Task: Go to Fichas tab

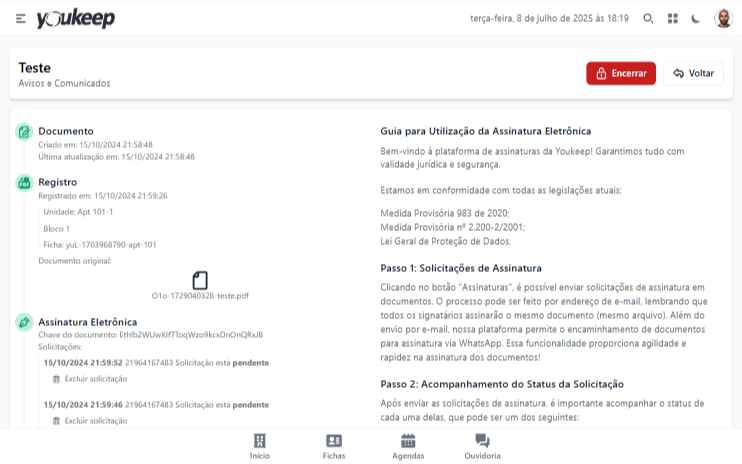Action: [x=334, y=446]
